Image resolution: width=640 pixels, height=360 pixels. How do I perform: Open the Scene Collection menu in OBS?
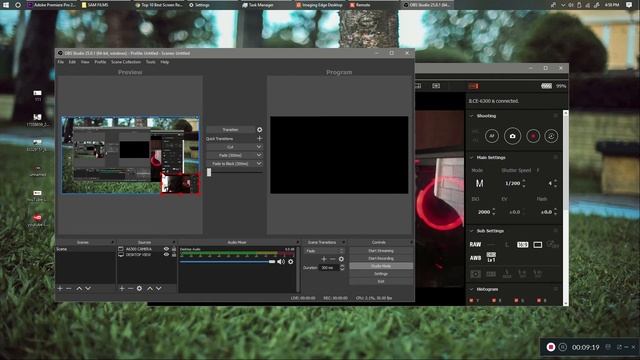click(126, 62)
